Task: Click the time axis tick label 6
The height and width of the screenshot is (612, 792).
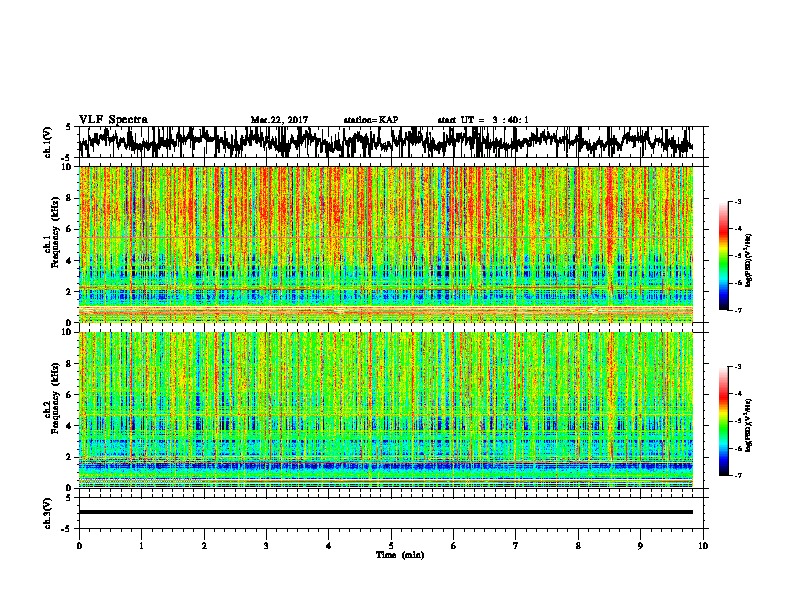Action: point(454,546)
